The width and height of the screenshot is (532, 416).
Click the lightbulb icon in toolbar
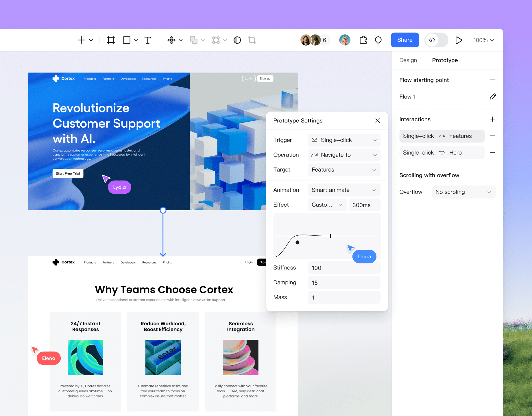[378, 40]
